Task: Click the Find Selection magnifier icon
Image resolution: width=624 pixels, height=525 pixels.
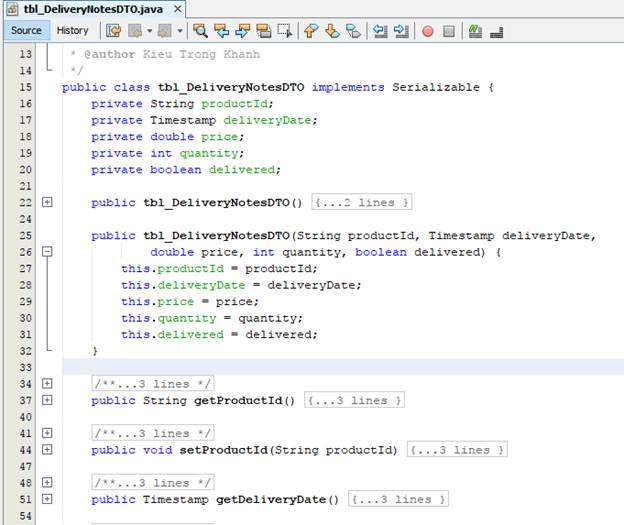Action: [200, 31]
